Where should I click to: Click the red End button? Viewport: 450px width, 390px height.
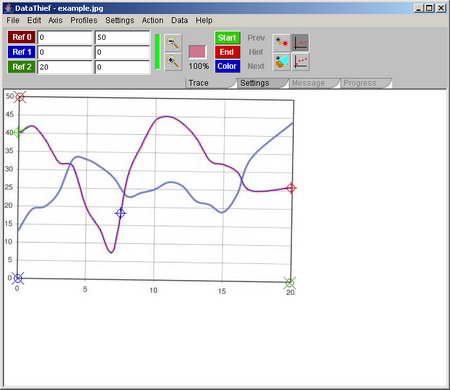[227, 52]
